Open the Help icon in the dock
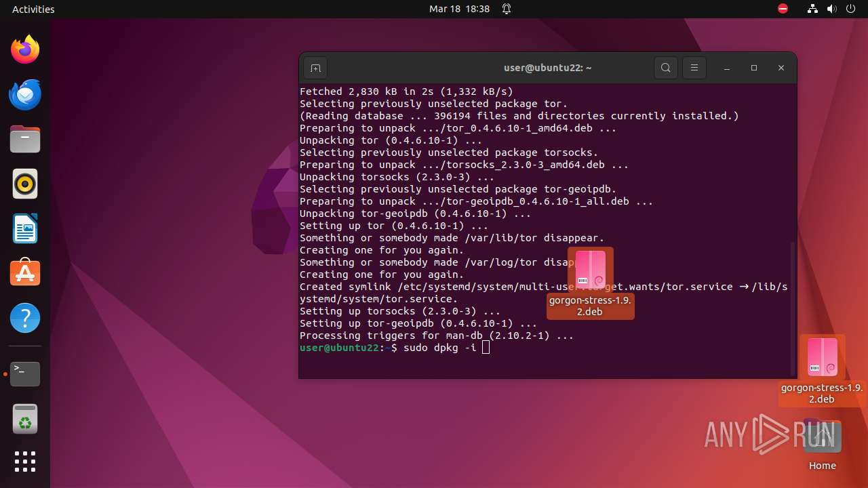Screen dimensions: 868x488 25,318
